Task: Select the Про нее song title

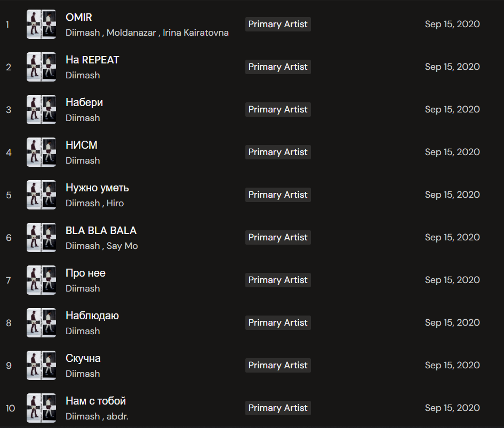Action: click(85, 273)
